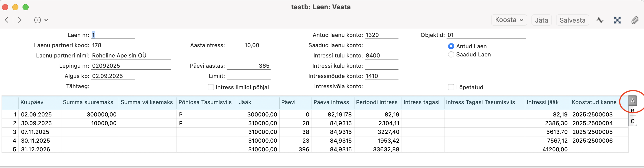Open attachments with the paperclip icon

pos(635,20)
